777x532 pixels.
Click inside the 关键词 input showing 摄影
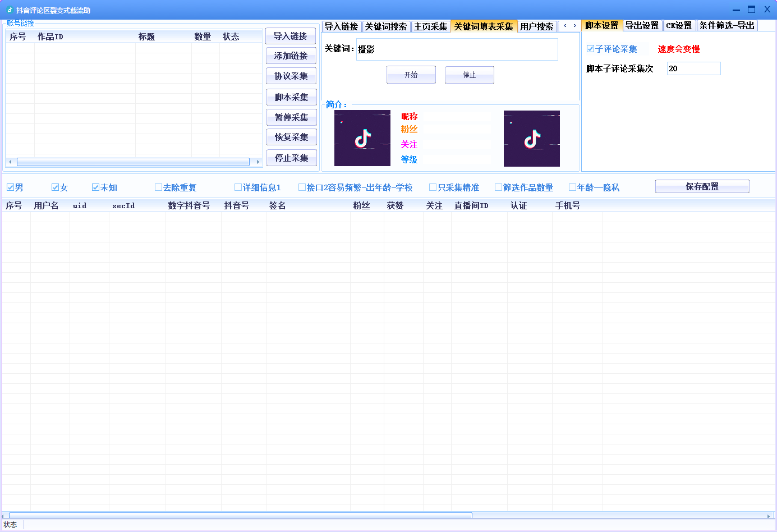tap(457, 49)
